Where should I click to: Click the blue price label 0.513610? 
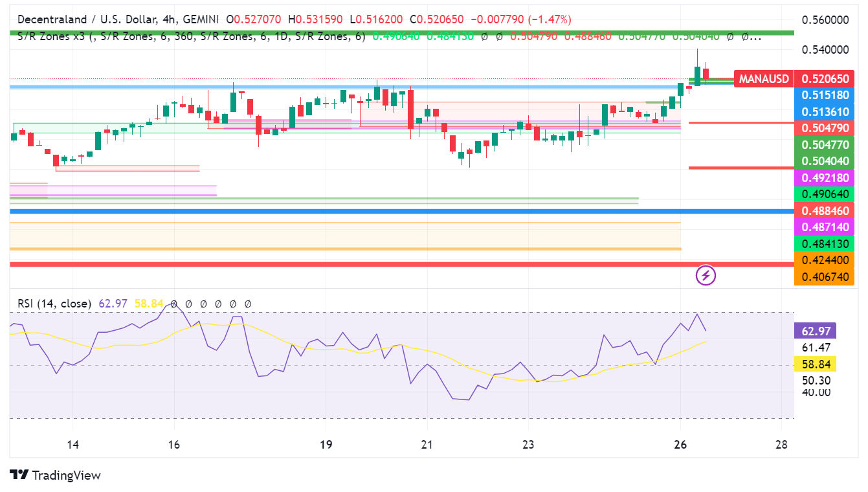(825, 112)
